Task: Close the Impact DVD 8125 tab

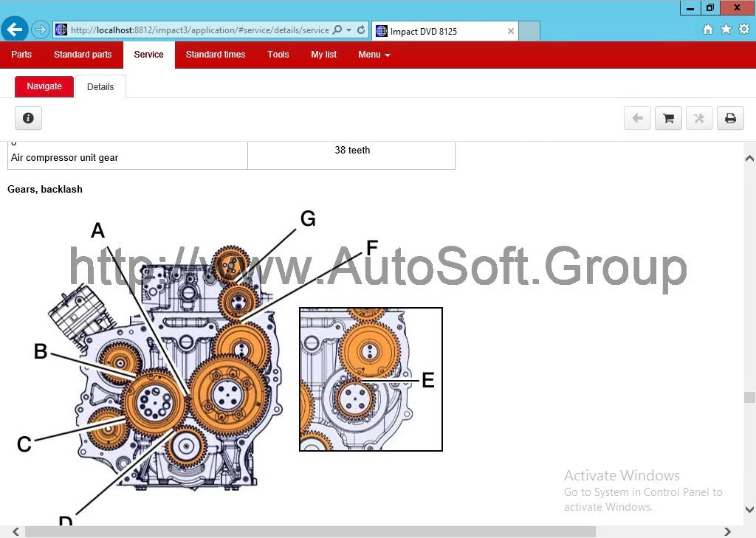Action: point(511,31)
